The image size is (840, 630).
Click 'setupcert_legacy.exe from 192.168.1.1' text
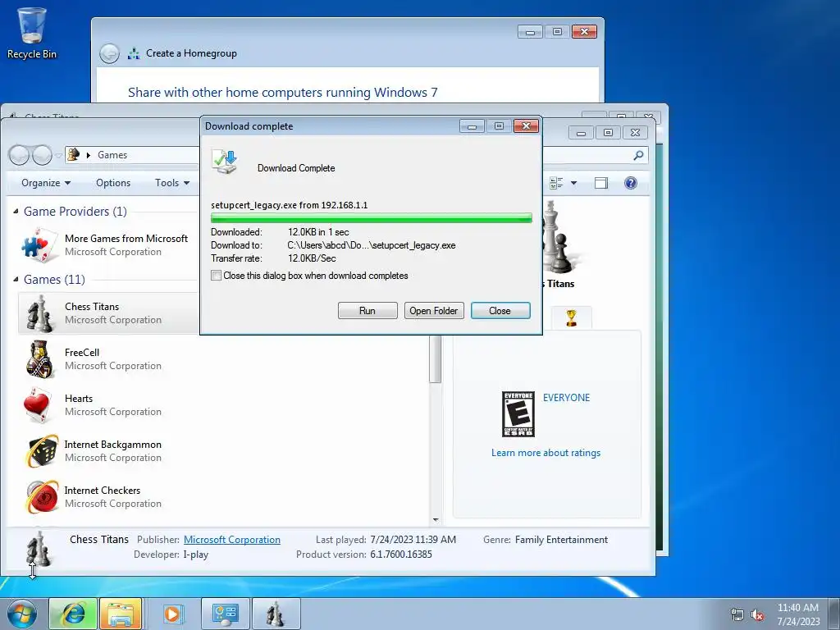(x=290, y=205)
